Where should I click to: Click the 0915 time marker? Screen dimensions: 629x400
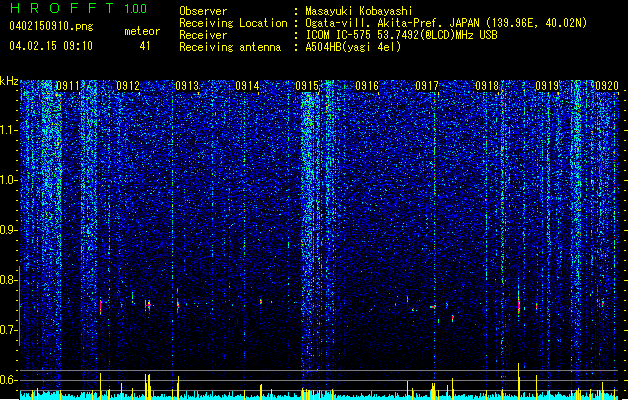tap(307, 86)
